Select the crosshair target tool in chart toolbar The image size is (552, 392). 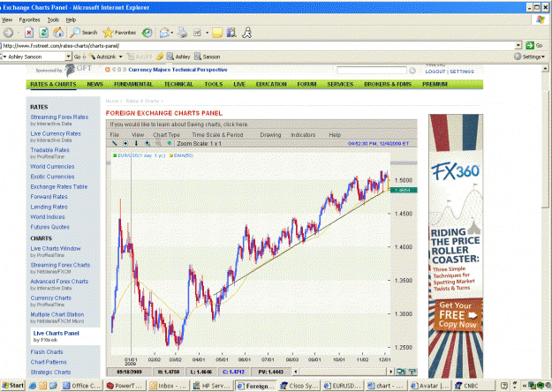125,143
